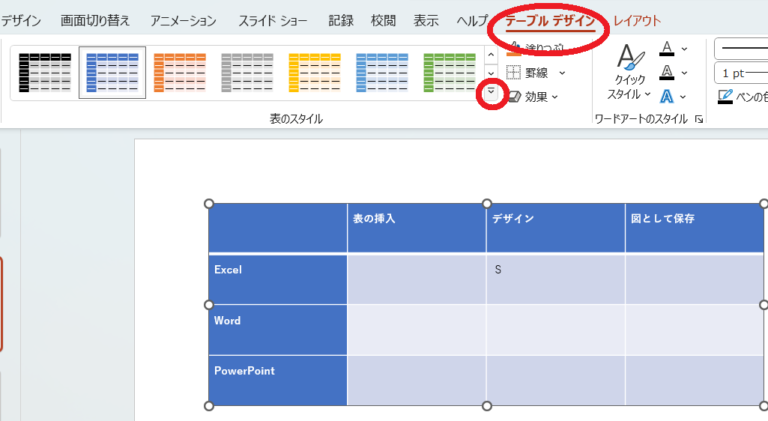Click the table's top-left resize handle
The width and height of the screenshot is (768, 421).
209,204
